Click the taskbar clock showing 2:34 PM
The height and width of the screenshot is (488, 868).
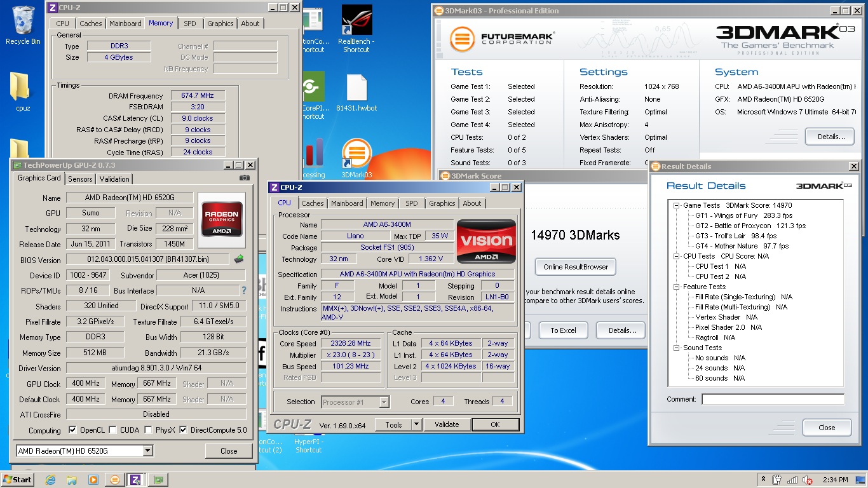[x=834, y=480]
